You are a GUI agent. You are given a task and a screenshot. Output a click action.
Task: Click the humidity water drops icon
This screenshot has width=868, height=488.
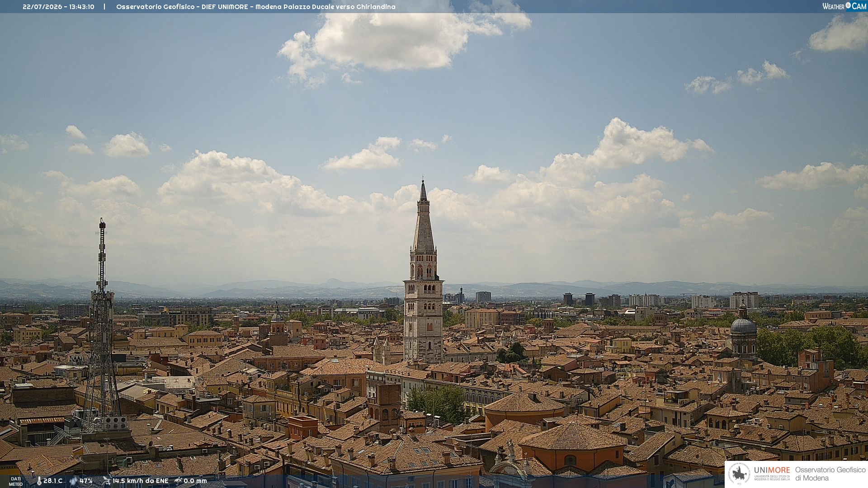[73, 481]
